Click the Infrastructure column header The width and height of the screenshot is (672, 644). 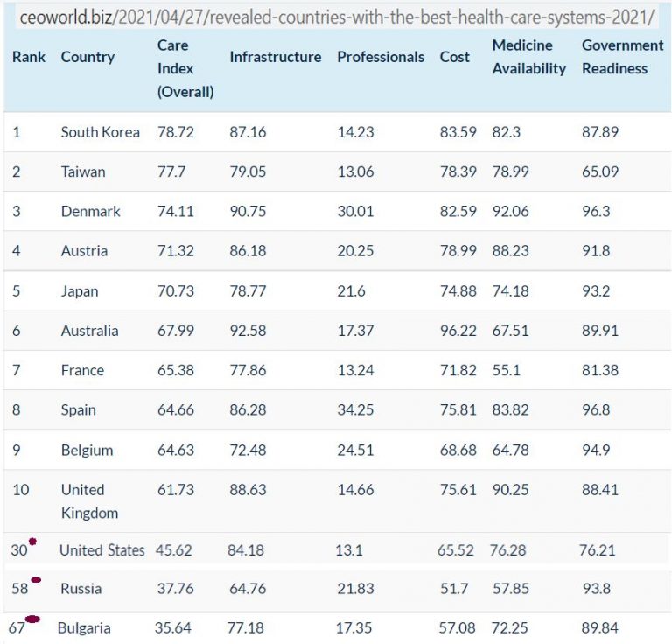coord(275,57)
